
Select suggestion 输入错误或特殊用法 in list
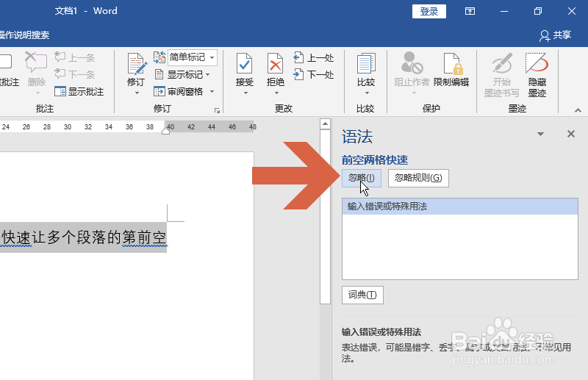point(460,207)
